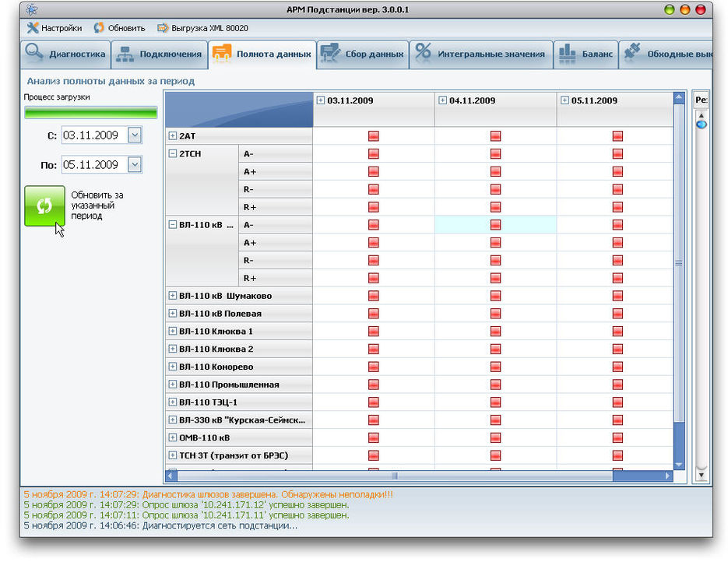
Task: Collapse the 2TCH row group
Action: [x=173, y=154]
